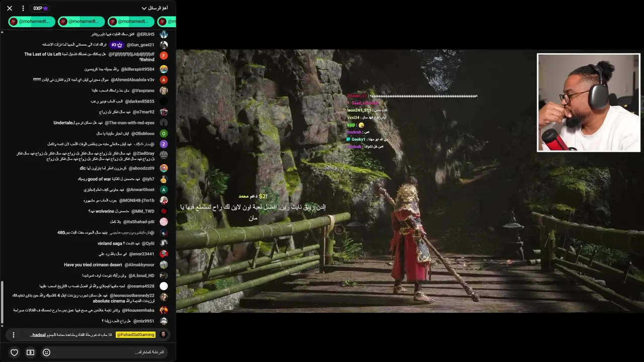Open the @ItsShahad-p8l pink avatar
This screenshot has width=644, height=362.
tap(164, 222)
